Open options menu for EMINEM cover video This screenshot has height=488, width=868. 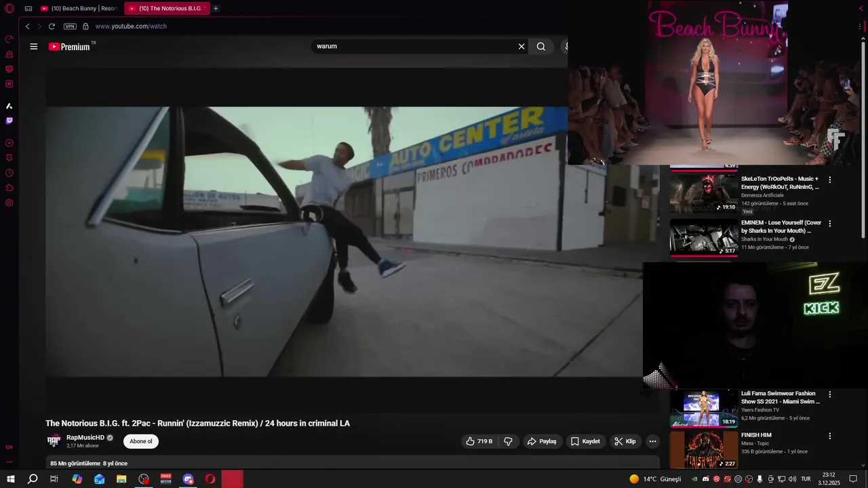829,223
